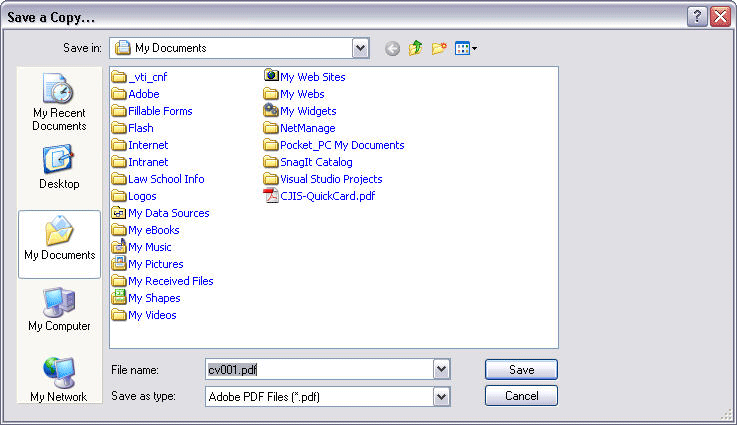Expand the Save as type dropdown
Screen dimensions: 737x425
point(442,397)
